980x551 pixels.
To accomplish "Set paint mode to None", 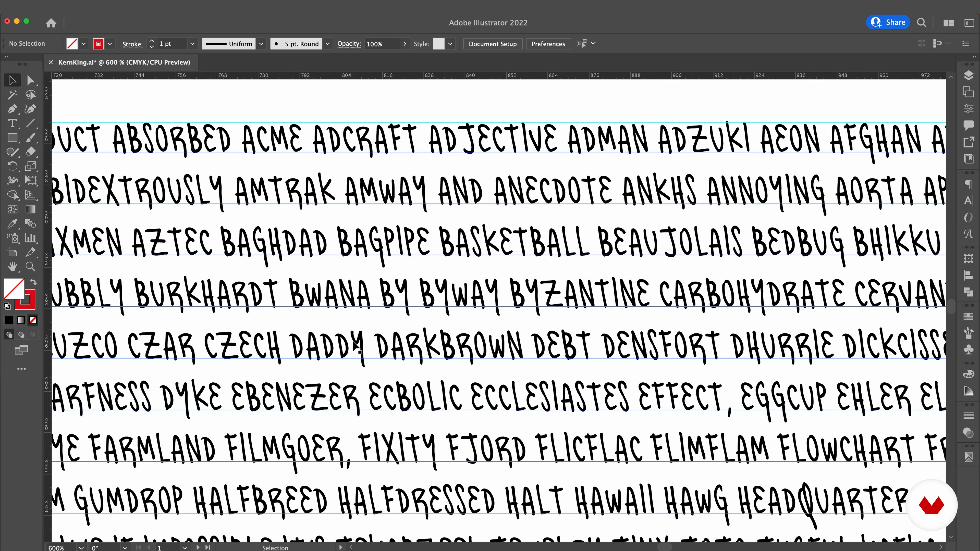I will coord(33,320).
